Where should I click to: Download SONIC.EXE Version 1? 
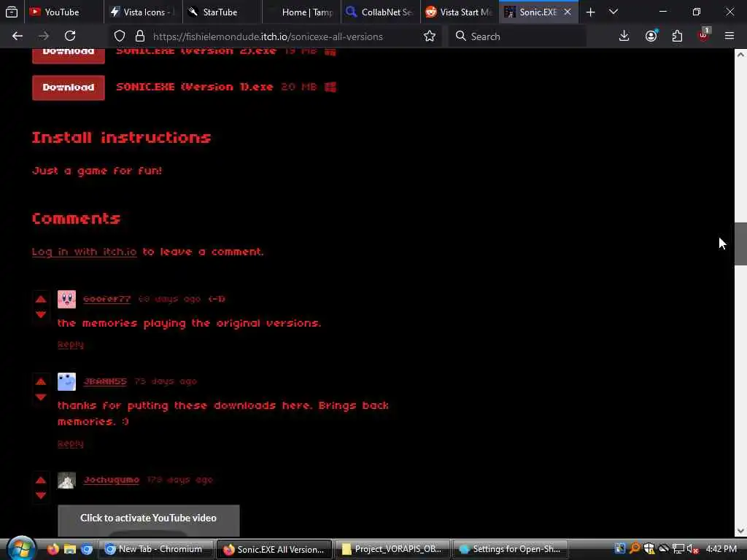click(69, 87)
